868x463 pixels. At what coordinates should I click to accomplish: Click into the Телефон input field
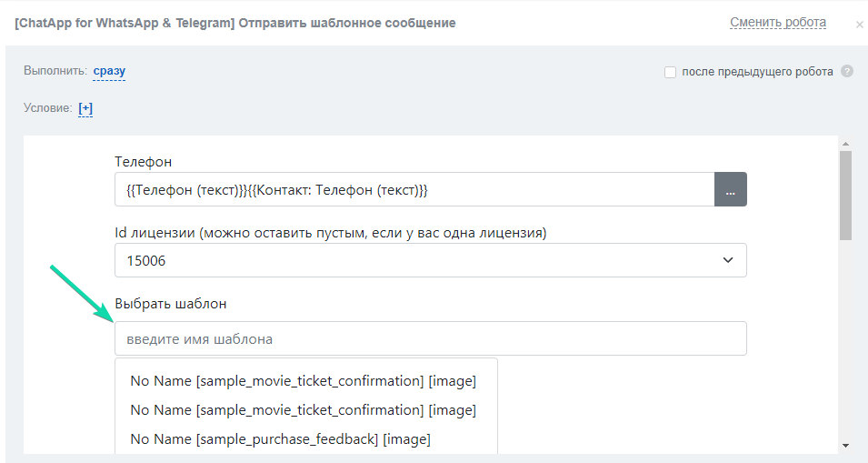(x=414, y=189)
